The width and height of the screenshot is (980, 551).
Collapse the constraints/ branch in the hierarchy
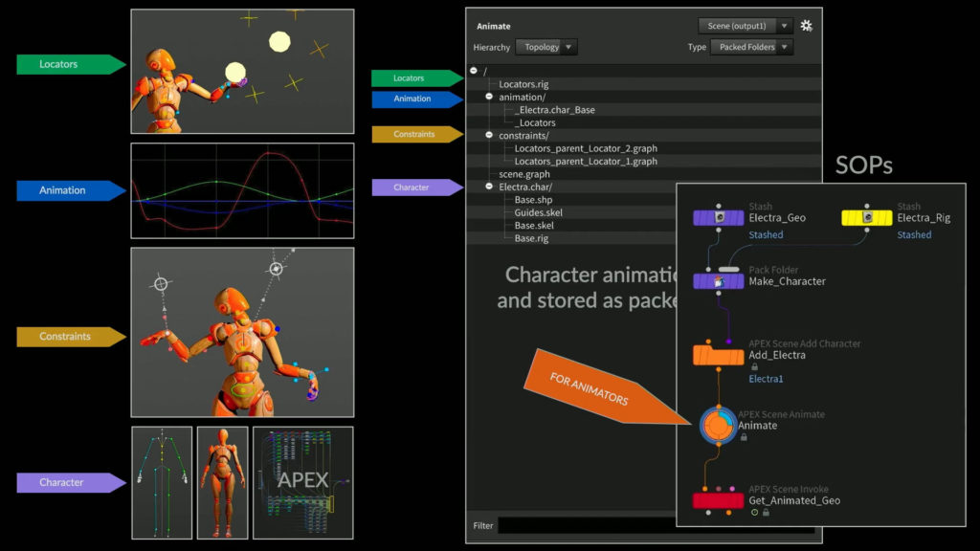489,135
